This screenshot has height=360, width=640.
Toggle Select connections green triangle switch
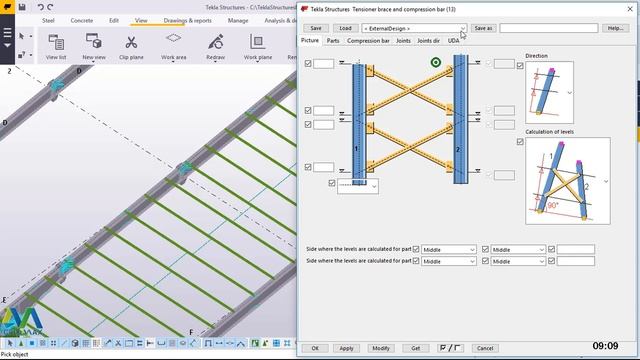(x=21, y=343)
